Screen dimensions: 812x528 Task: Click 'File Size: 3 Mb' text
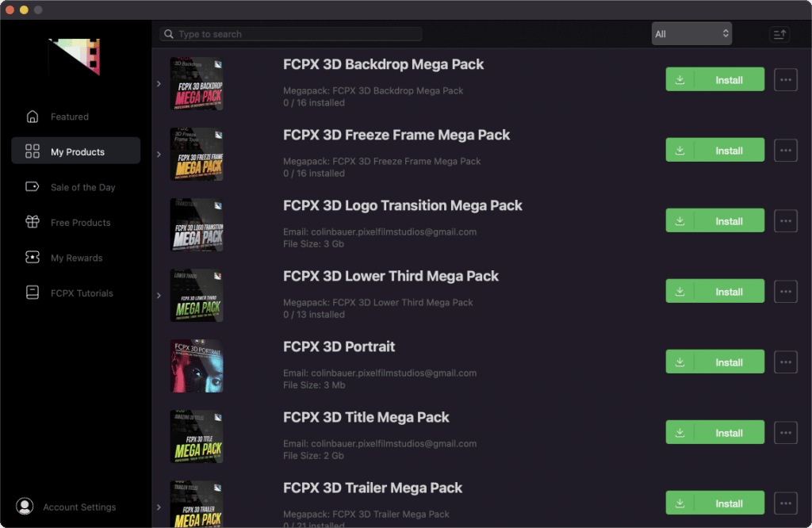click(314, 385)
